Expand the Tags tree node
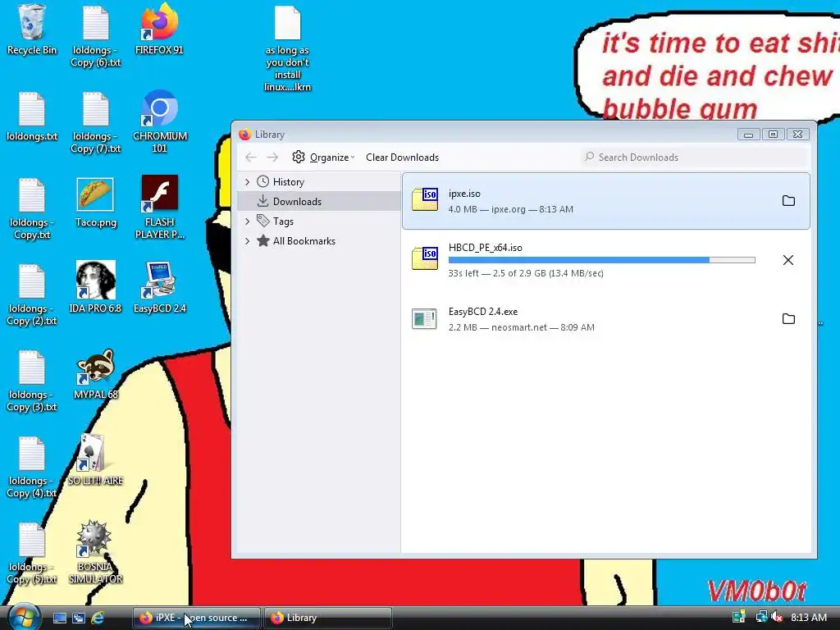Image resolution: width=840 pixels, height=630 pixels. click(x=247, y=221)
